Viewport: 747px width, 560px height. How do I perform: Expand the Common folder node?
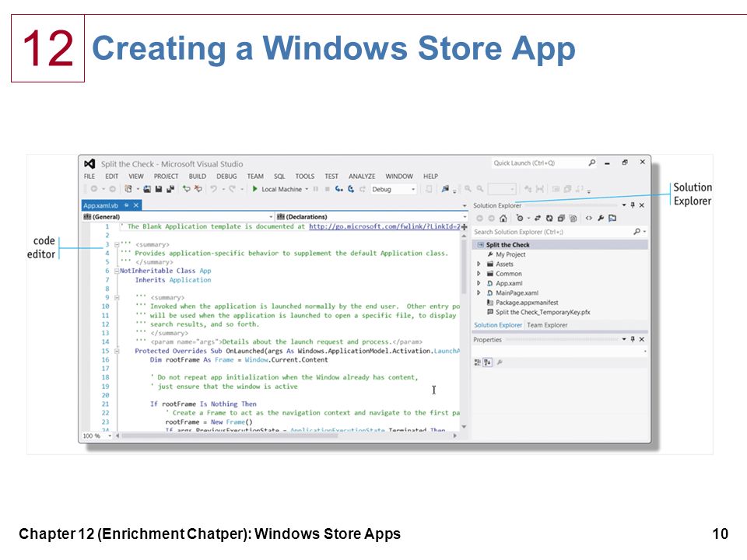(x=479, y=273)
